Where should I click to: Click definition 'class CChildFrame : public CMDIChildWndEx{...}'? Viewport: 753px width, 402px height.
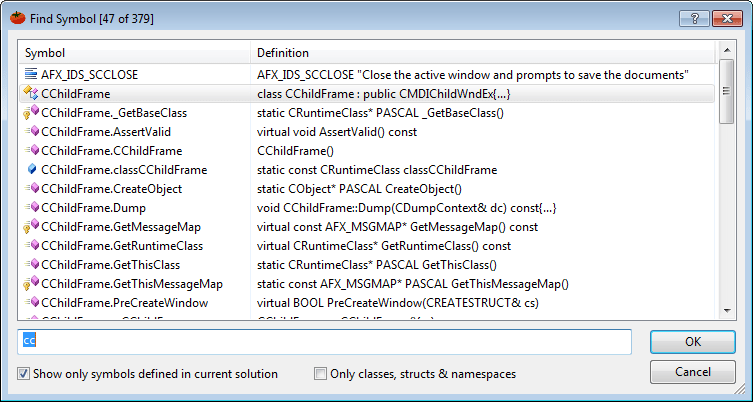[x=384, y=94]
